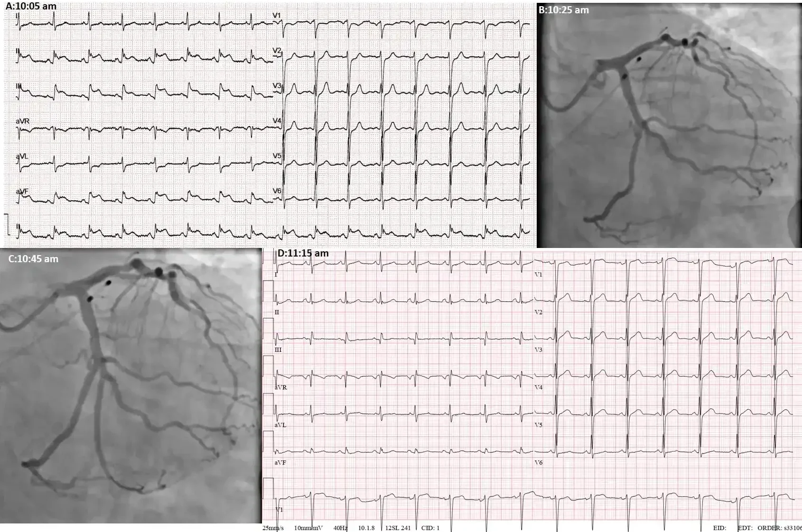Click the 'CID: 1' footer text
The height and width of the screenshot is (532, 802).
coord(430,528)
